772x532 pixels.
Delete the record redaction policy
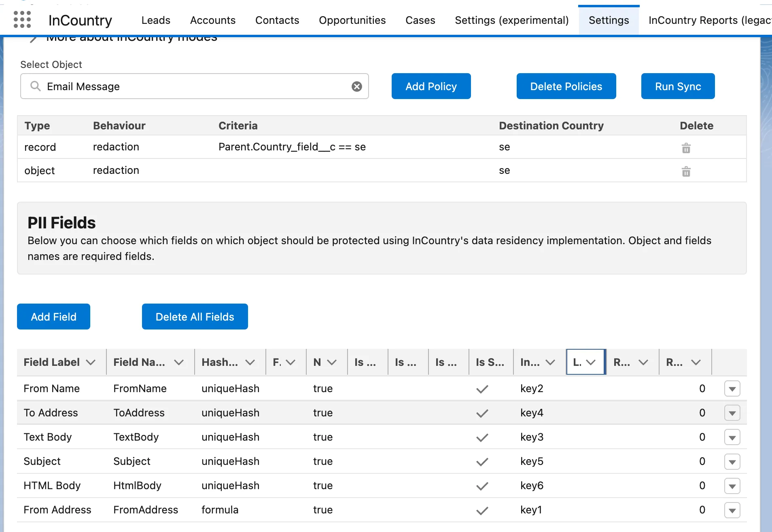pyautogui.click(x=686, y=148)
